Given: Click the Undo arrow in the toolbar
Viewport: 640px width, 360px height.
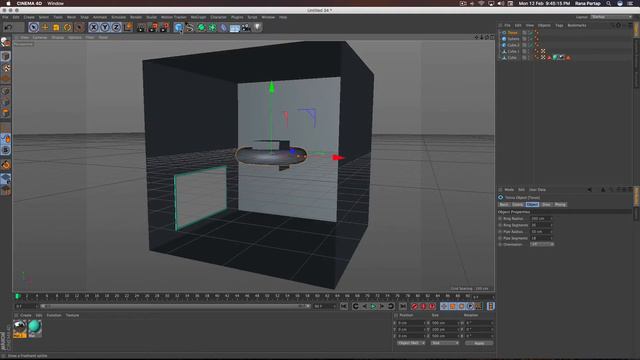Looking at the screenshot, I should tap(8, 27).
